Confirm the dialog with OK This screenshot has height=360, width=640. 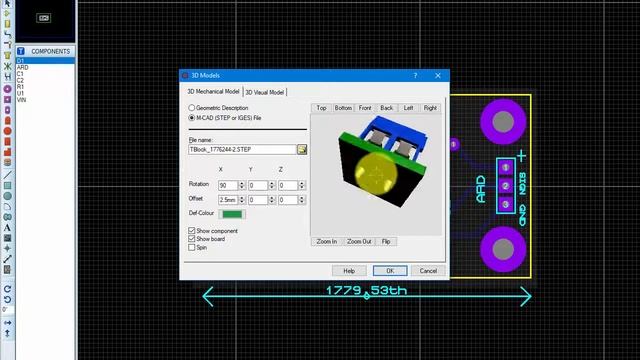(390, 271)
